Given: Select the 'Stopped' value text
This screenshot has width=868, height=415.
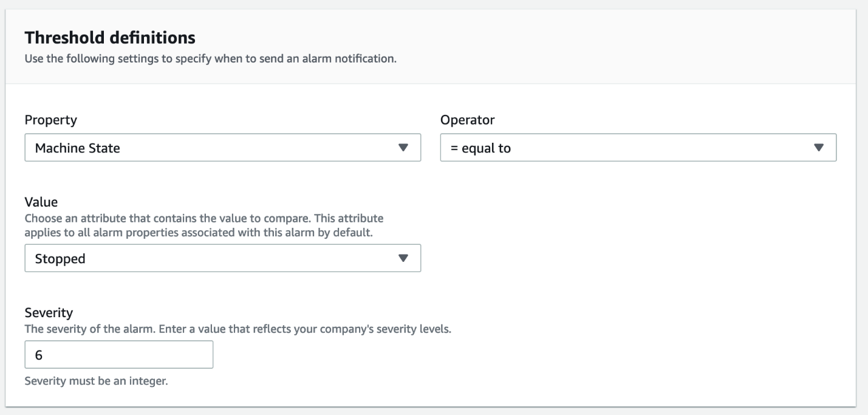Looking at the screenshot, I should pyautogui.click(x=60, y=259).
